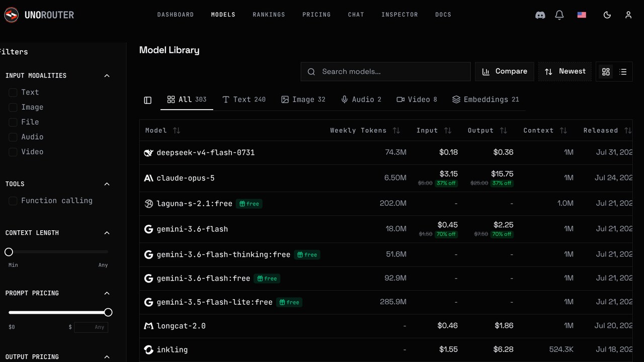Viewport: 644px width, 362px height.
Task: Open the Pricing page
Action: click(316, 15)
